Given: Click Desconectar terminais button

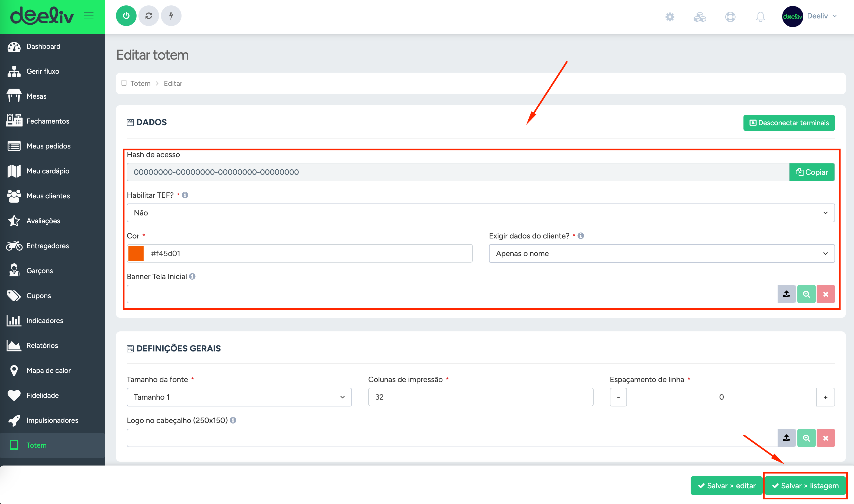Looking at the screenshot, I should click(x=789, y=122).
